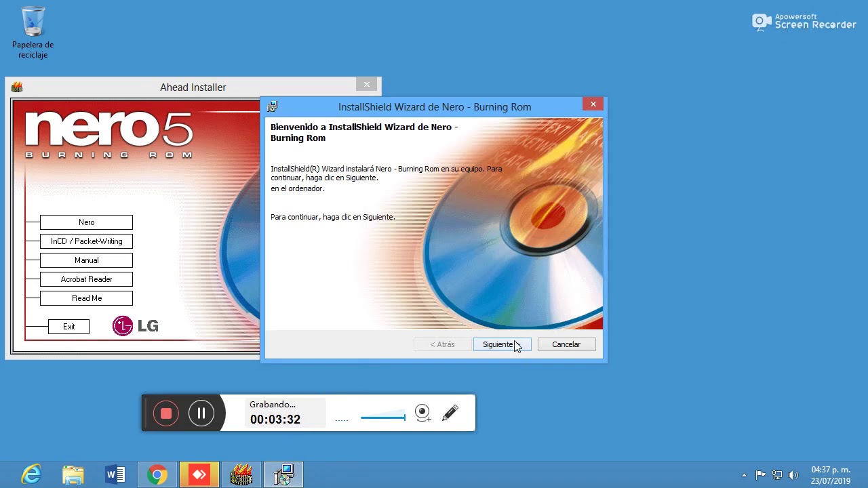The height and width of the screenshot is (488, 868).
Task: Choose Nero in Ahead Installer menu
Action: [86, 222]
